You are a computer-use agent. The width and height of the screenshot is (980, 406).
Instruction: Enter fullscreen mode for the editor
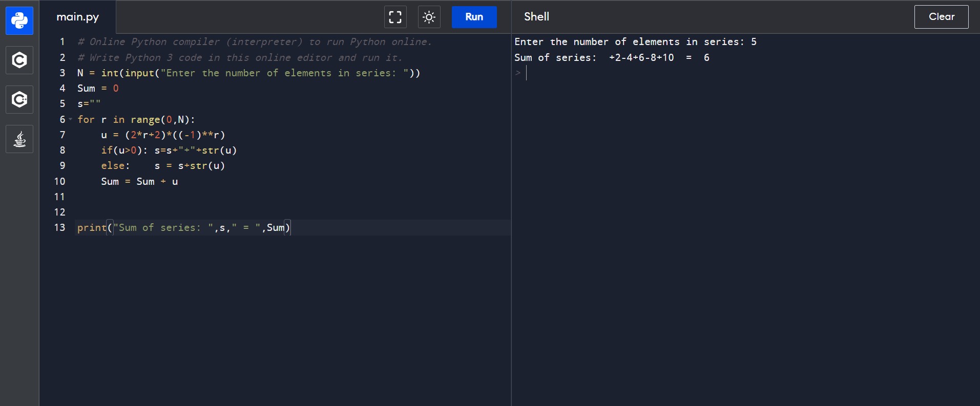click(x=395, y=17)
